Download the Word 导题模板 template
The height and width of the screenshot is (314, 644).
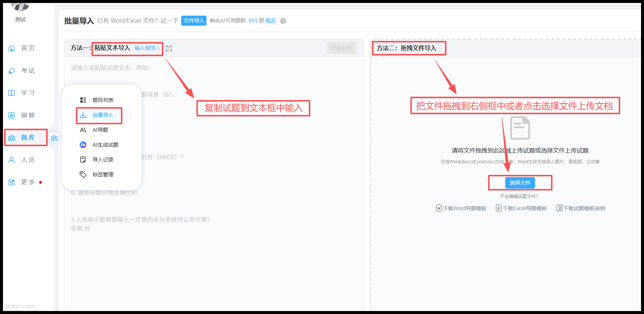pyautogui.click(x=461, y=208)
